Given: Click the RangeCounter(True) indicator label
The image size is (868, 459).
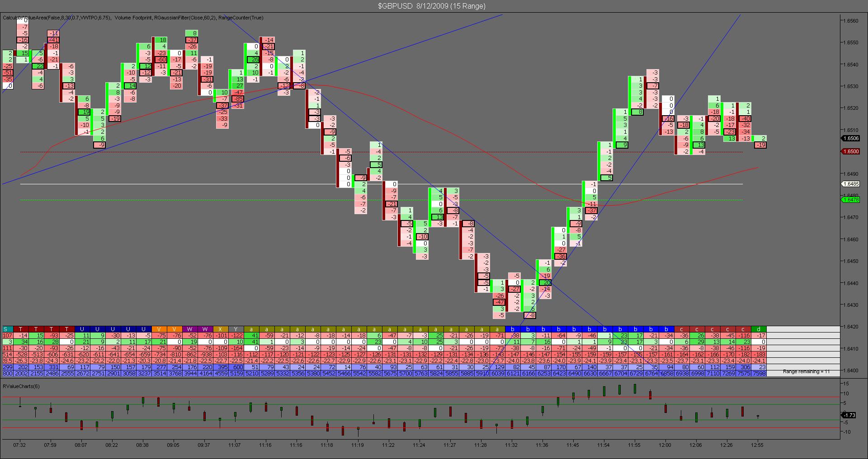Looking at the screenshot, I should click(241, 18).
